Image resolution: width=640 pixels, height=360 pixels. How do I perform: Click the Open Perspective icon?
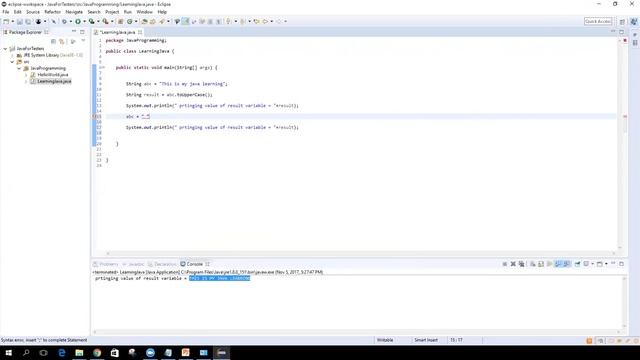tap(622, 21)
